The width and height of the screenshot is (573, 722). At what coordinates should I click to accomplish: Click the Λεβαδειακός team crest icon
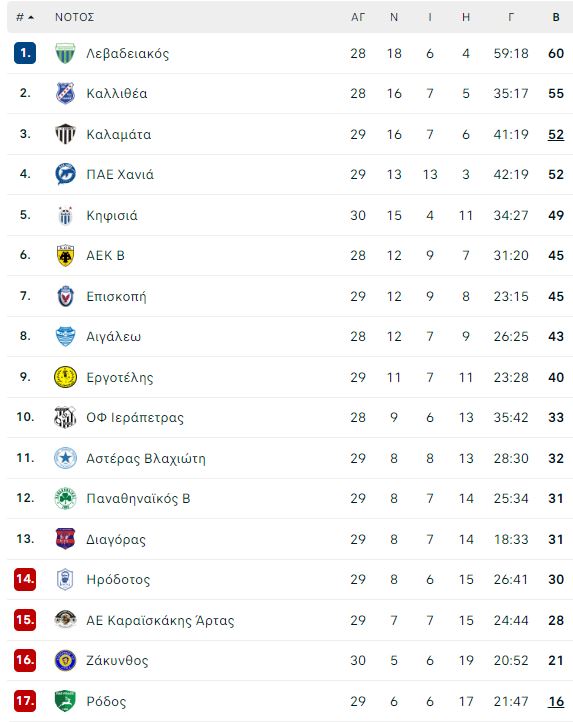tap(65, 53)
